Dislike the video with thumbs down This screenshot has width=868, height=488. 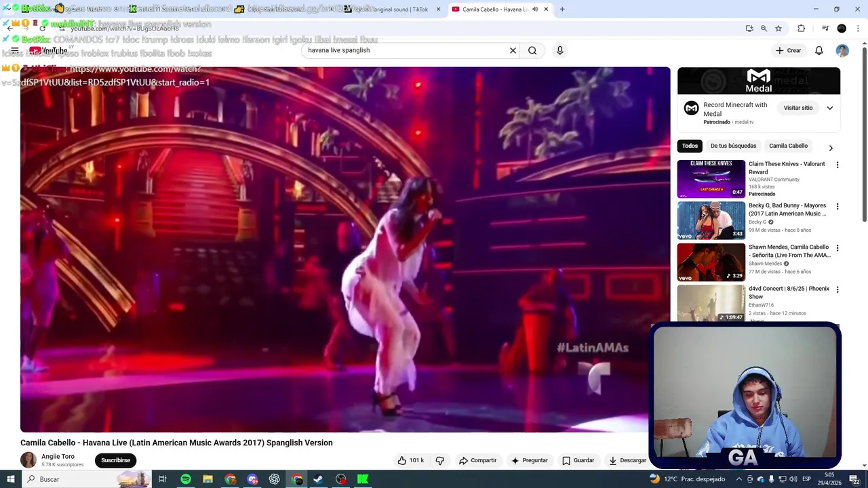tap(439, 460)
